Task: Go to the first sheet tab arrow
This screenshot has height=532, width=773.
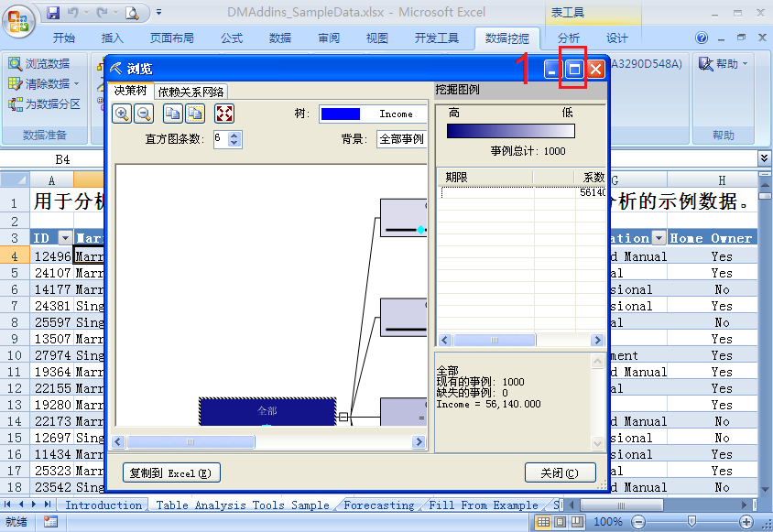Action: (7, 505)
